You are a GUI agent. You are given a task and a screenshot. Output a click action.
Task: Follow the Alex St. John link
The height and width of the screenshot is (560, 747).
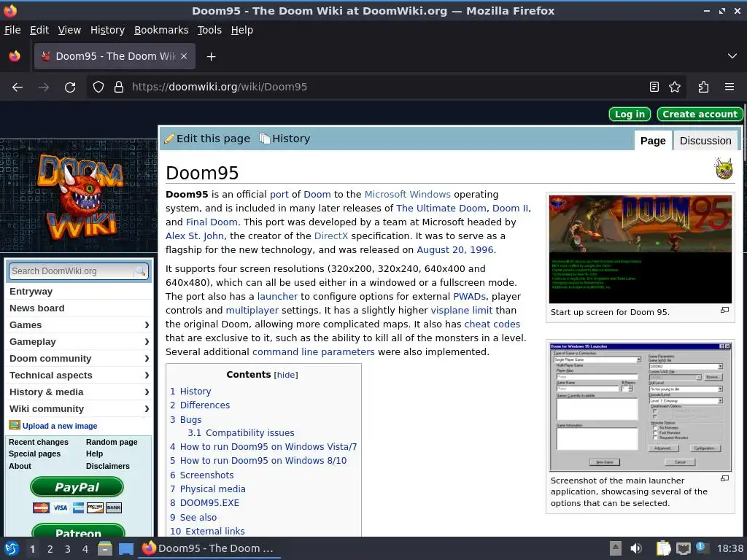194,236
